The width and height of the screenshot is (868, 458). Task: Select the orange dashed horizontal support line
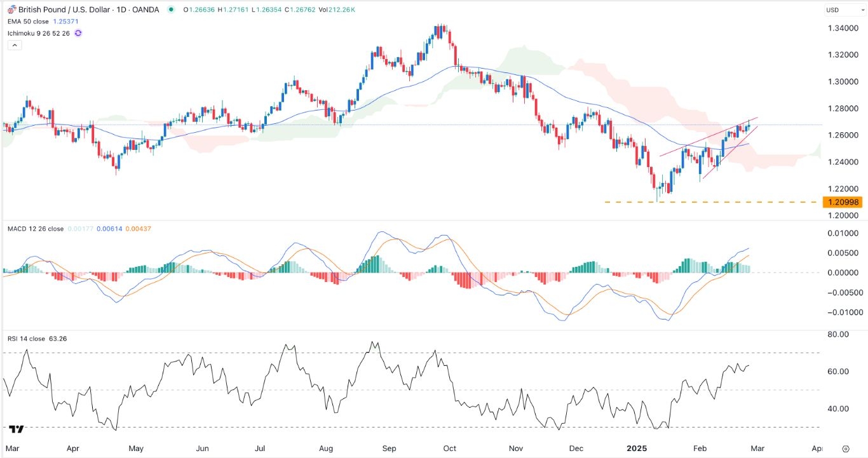point(712,202)
